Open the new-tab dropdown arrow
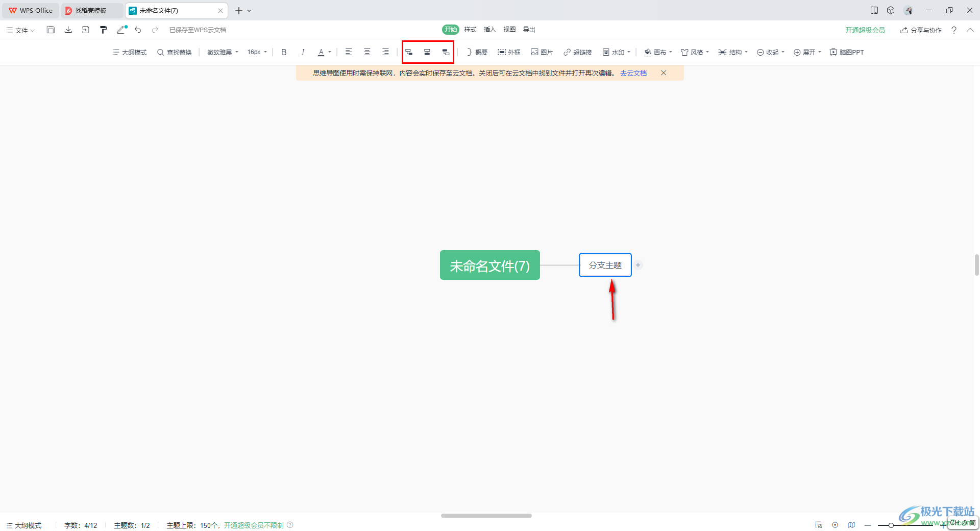 (249, 11)
